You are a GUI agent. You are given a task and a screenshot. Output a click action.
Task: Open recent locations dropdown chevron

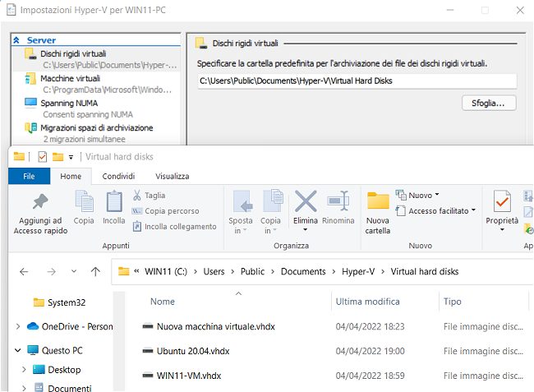click(x=74, y=271)
